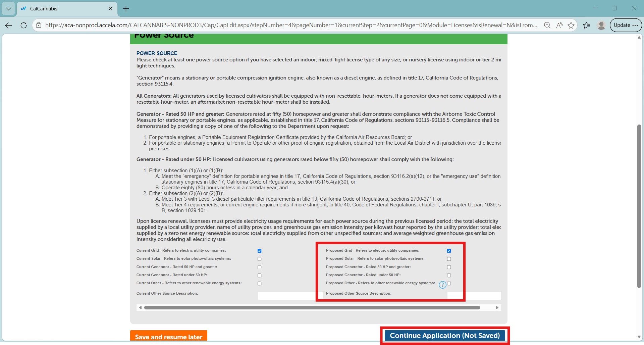Open the browser profile avatar
This screenshot has height=345, width=644.
click(601, 25)
